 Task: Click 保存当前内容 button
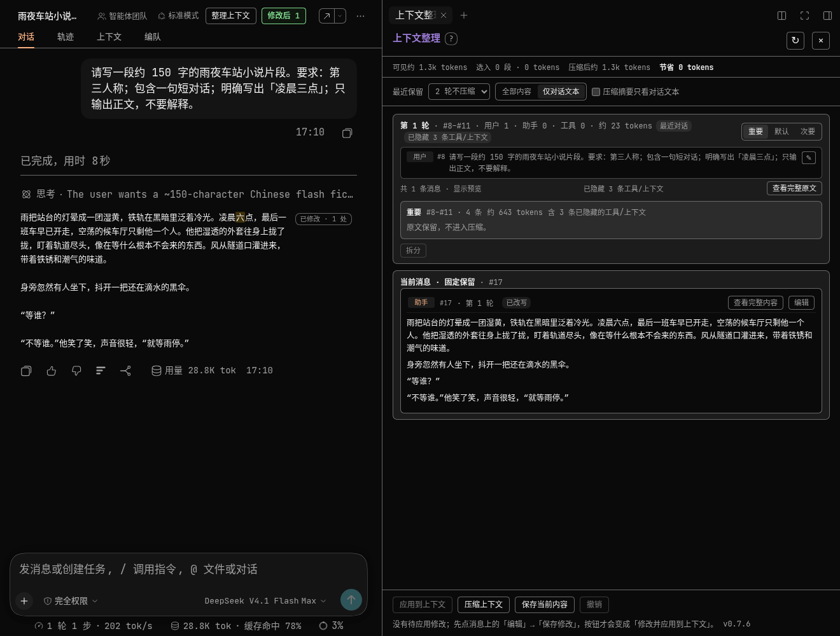pos(545,604)
